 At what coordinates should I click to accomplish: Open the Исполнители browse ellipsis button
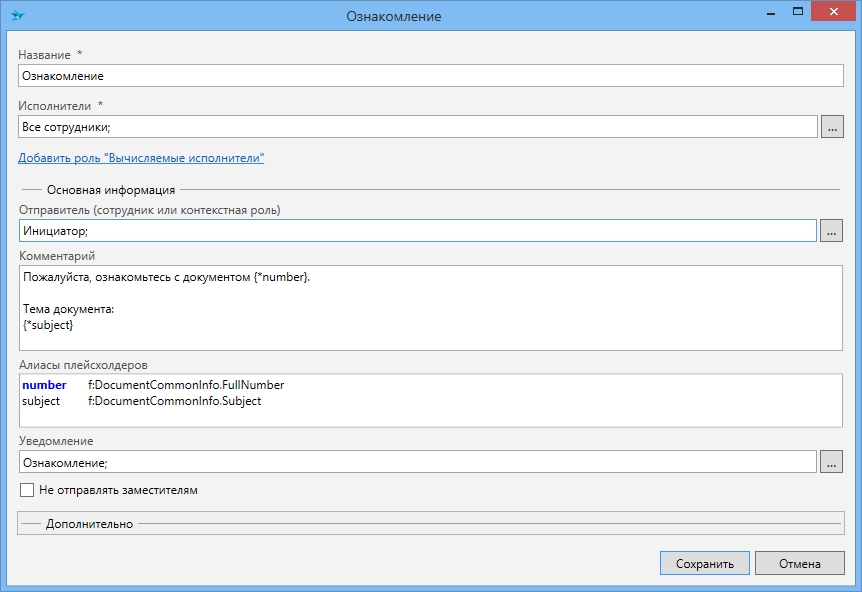(832, 127)
